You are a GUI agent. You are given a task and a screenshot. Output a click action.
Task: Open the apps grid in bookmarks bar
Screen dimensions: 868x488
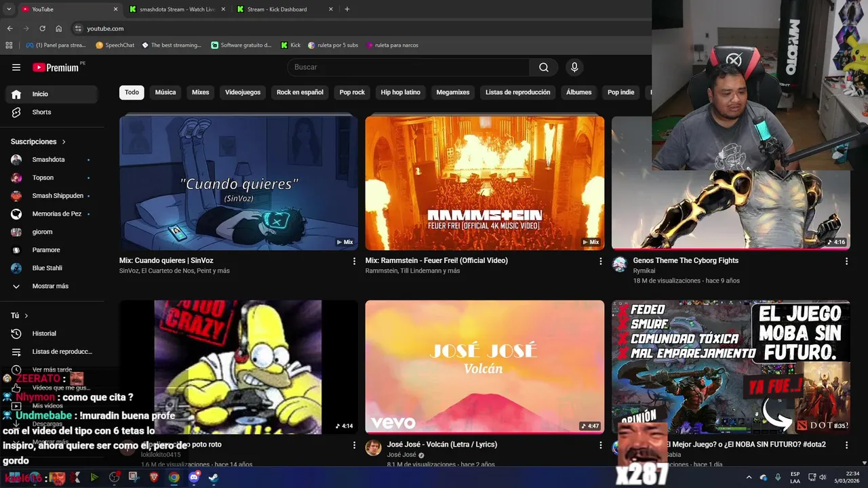click(9, 45)
